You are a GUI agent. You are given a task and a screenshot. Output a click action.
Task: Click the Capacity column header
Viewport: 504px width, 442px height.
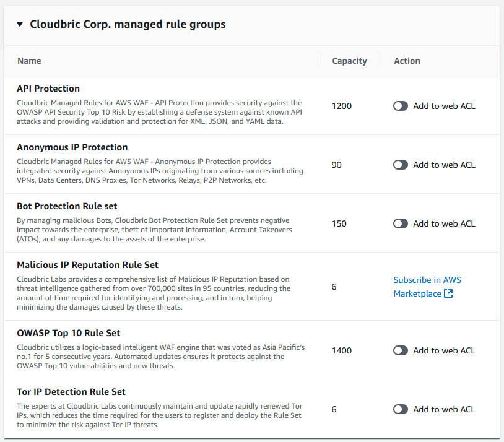click(349, 61)
